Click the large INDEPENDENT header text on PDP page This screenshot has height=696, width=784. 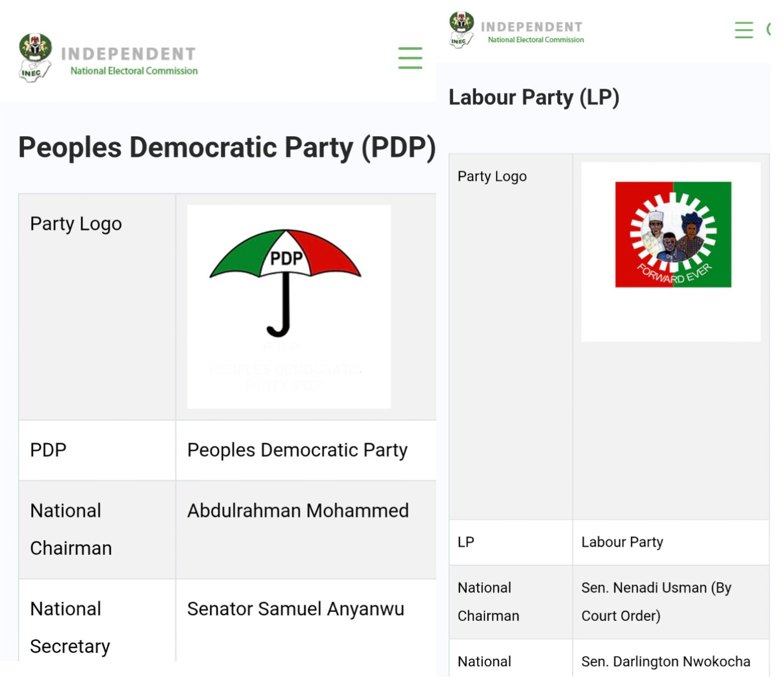click(x=128, y=54)
